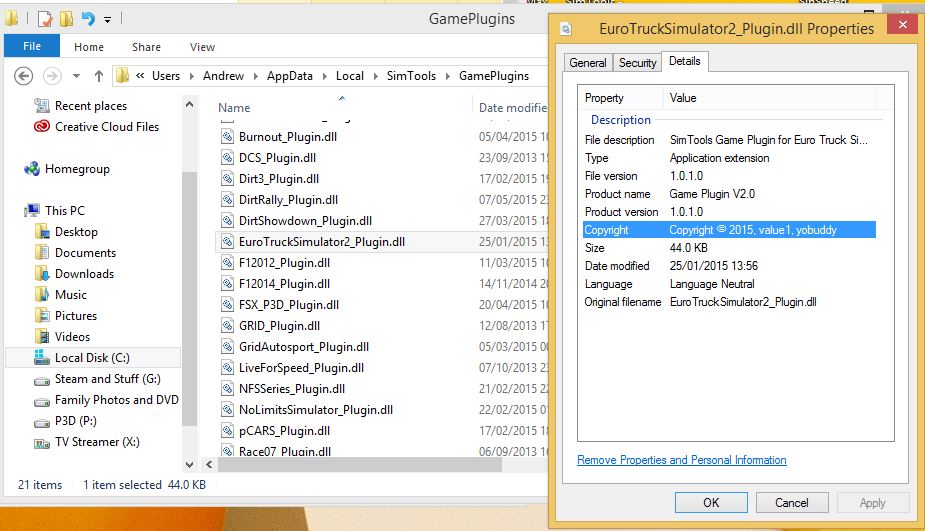Viewport: 925px width, 531px height.
Task: Click the FSX_P3D_Plugin.dll file icon
Action: coord(227,305)
